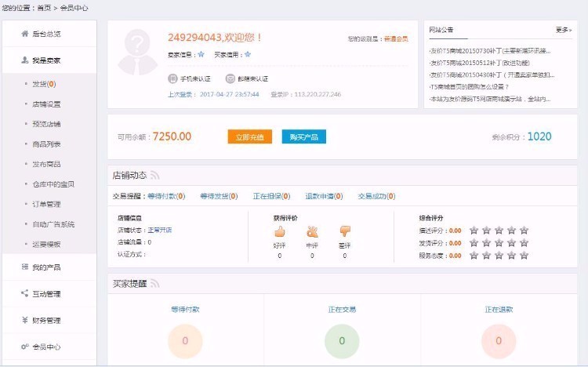The height and width of the screenshot is (367, 588).
Task: Open announcement 友价T5商城20150730补丁
Action: pyautogui.click(x=490, y=51)
